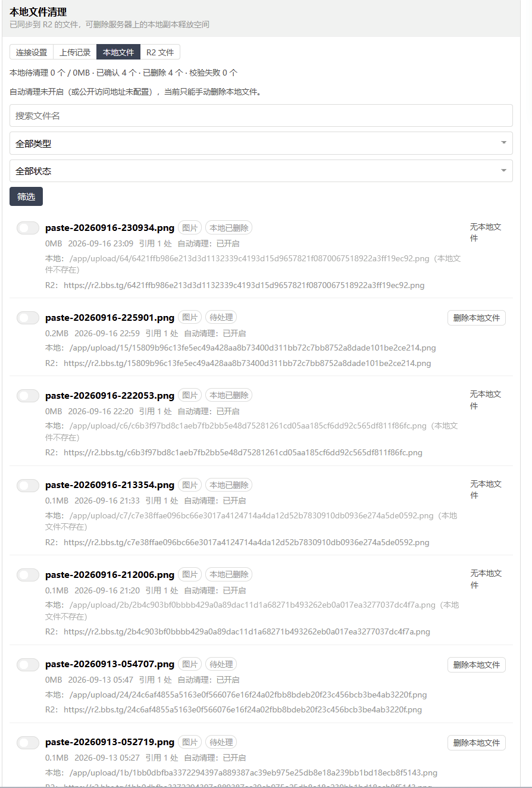Toggle switch for paste-20260916-213354.png
Screen dimensions: 532x788
(28, 486)
